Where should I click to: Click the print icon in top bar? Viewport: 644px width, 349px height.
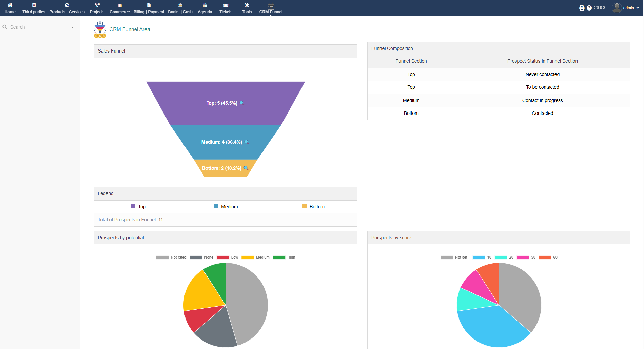(x=582, y=8)
